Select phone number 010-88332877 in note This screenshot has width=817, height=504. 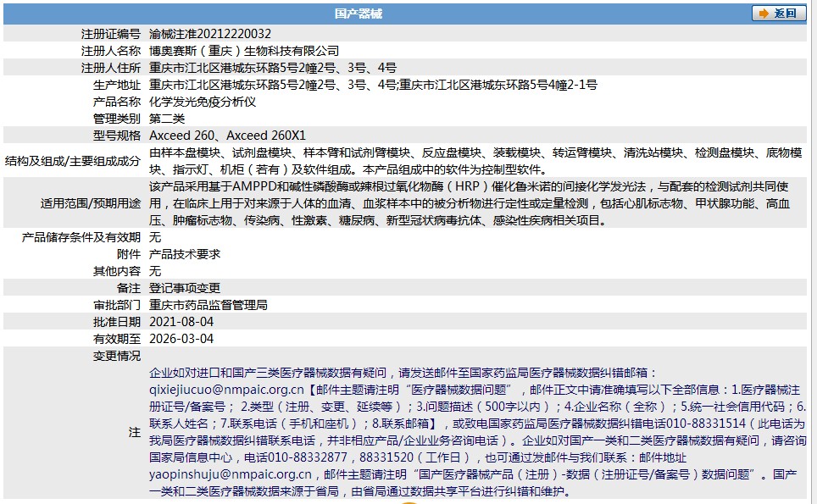[307, 457]
